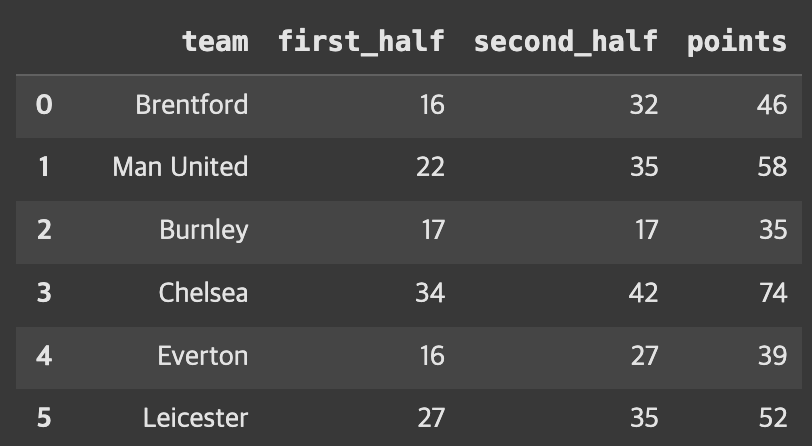812x446 pixels.
Task: Select the Everton team cell
Action: point(202,356)
